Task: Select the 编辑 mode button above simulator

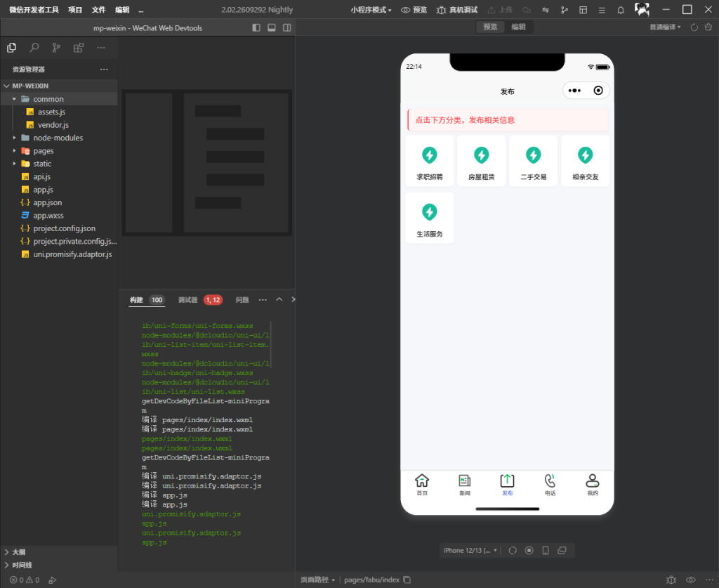Action: click(x=519, y=27)
